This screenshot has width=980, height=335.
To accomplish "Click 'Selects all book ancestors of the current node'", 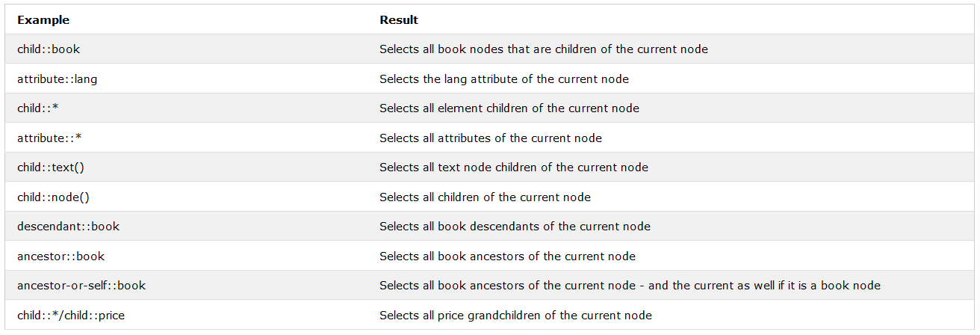I will click(507, 256).
